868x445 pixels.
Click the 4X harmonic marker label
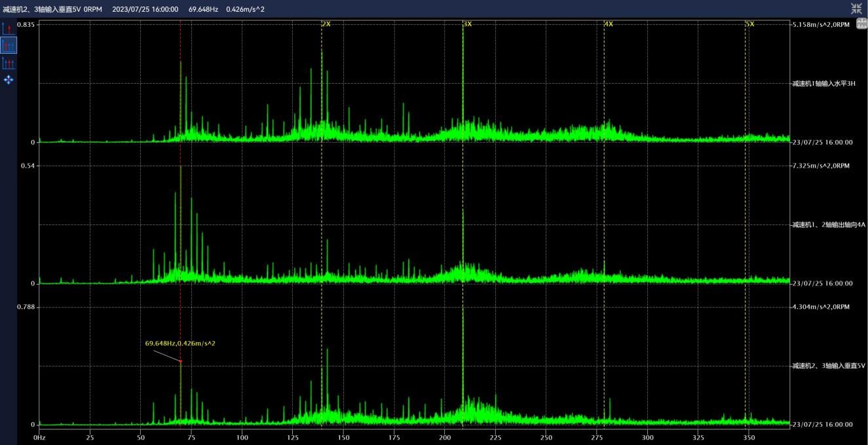pos(609,24)
